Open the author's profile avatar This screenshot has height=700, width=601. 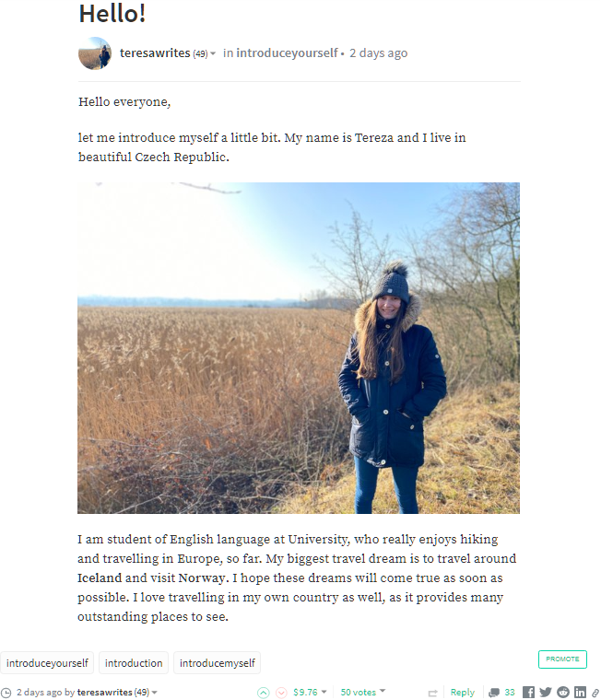coord(95,54)
